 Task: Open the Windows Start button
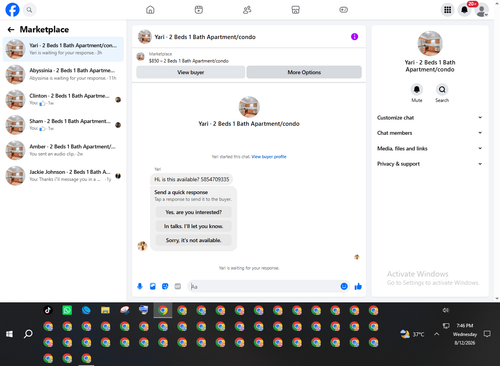coord(9,334)
